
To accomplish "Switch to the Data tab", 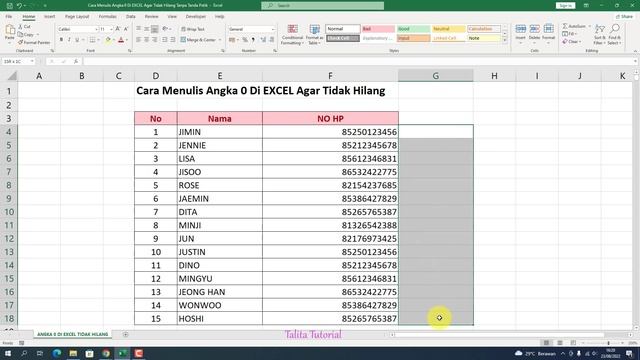I will pyautogui.click(x=131, y=17).
